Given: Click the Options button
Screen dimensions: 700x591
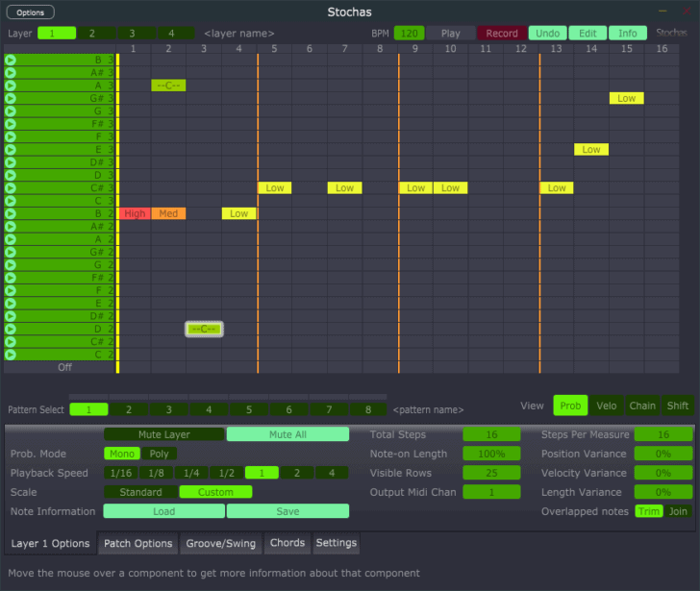Looking at the screenshot, I should click(x=31, y=12).
